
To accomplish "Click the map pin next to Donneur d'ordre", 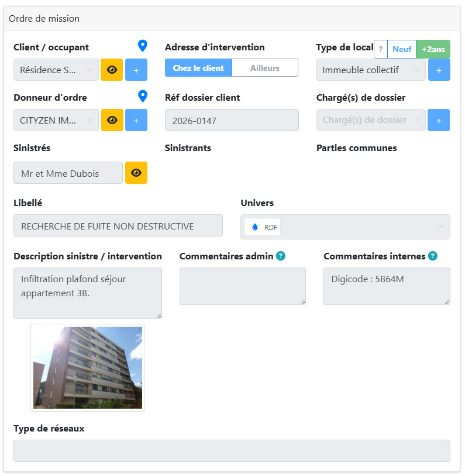I will [142, 96].
